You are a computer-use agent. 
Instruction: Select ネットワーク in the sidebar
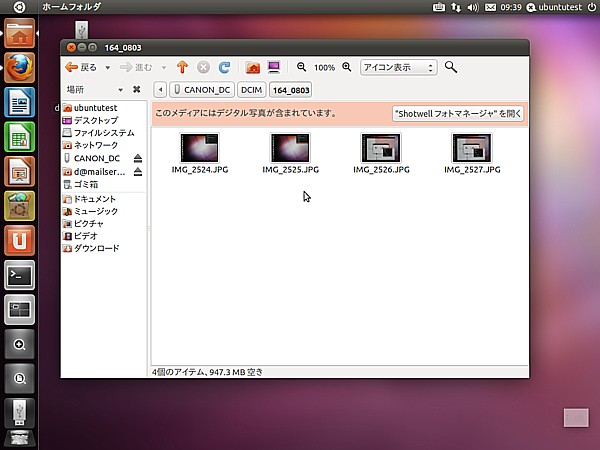click(x=104, y=145)
